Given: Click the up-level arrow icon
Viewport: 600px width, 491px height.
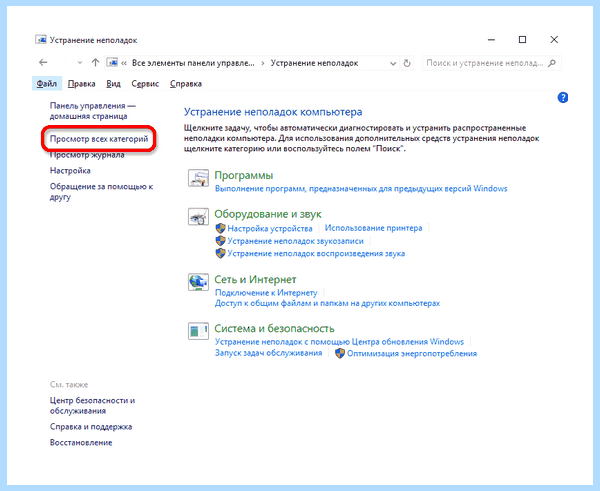Looking at the screenshot, I should [95, 62].
